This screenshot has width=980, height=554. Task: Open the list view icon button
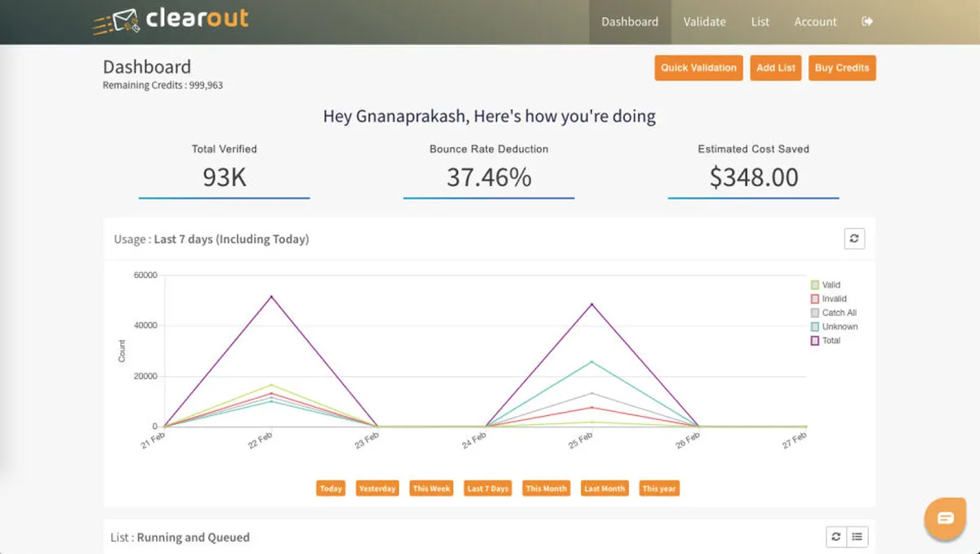[x=857, y=537]
